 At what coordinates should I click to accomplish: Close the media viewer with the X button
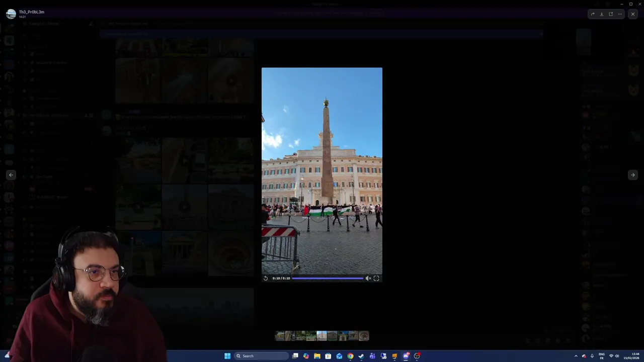633,14
